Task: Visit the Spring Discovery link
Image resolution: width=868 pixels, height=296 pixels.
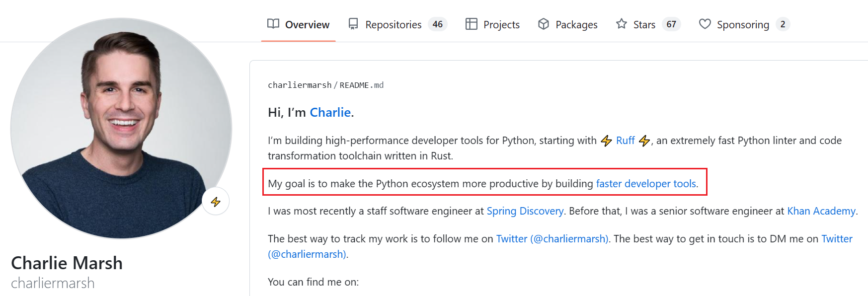Action: pos(525,211)
